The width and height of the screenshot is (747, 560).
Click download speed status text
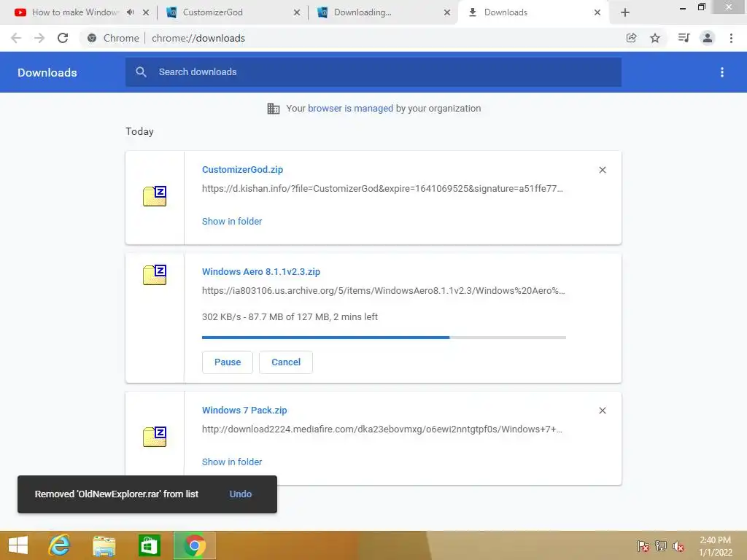290,316
